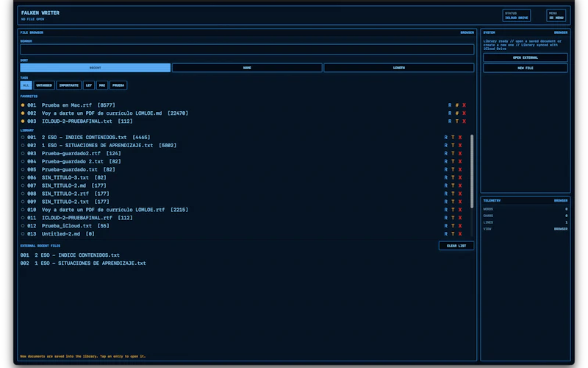Click the T icon for SIN_TITULO-3.txt

[x=453, y=177]
